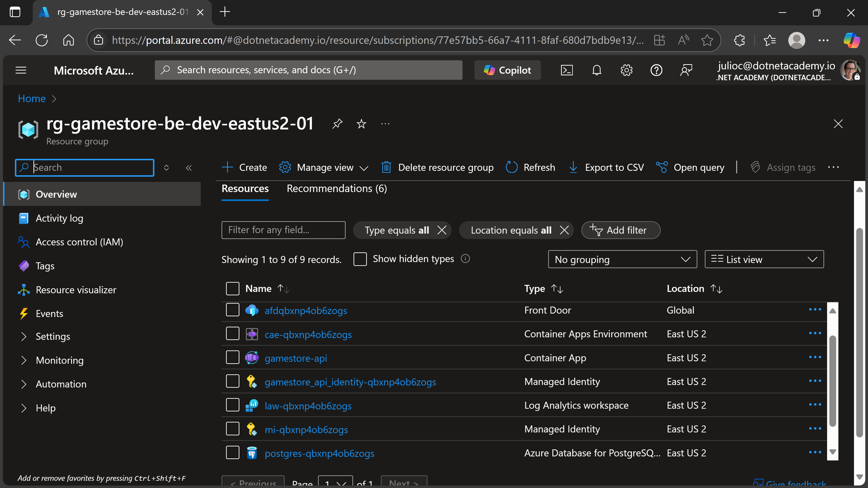The width and height of the screenshot is (868, 488).
Task: Select the Resources tab
Action: [x=245, y=189]
